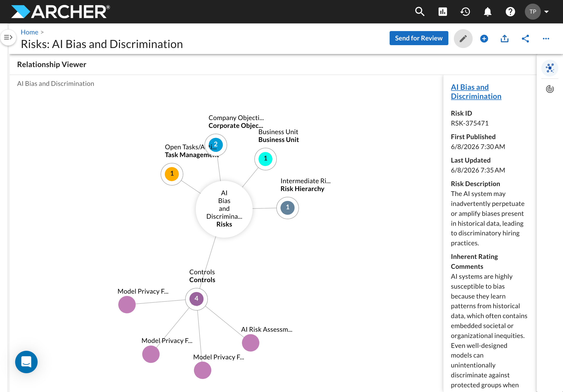Go to the Home breadcrumb

coord(30,32)
